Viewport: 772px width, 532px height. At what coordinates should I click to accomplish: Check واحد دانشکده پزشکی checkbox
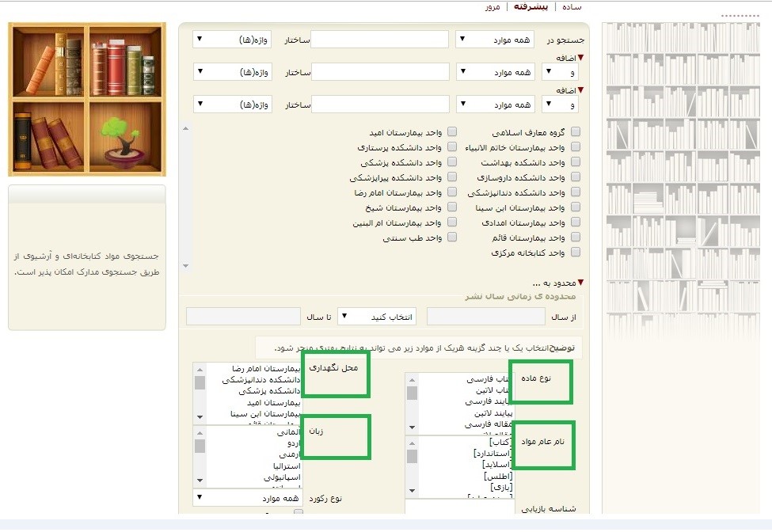pyautogui.click(x=452, y=162)
